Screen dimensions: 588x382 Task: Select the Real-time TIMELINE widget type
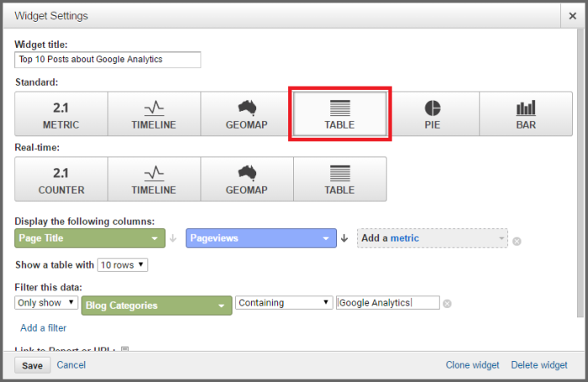(154, 179)
